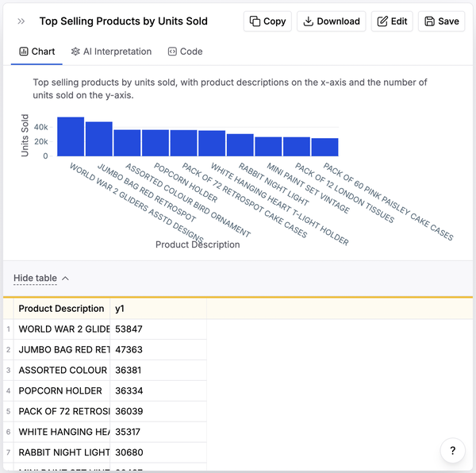The height and width of the screenshot is (473, 476).
Task: Save the chart
Action: click(441, 21)
